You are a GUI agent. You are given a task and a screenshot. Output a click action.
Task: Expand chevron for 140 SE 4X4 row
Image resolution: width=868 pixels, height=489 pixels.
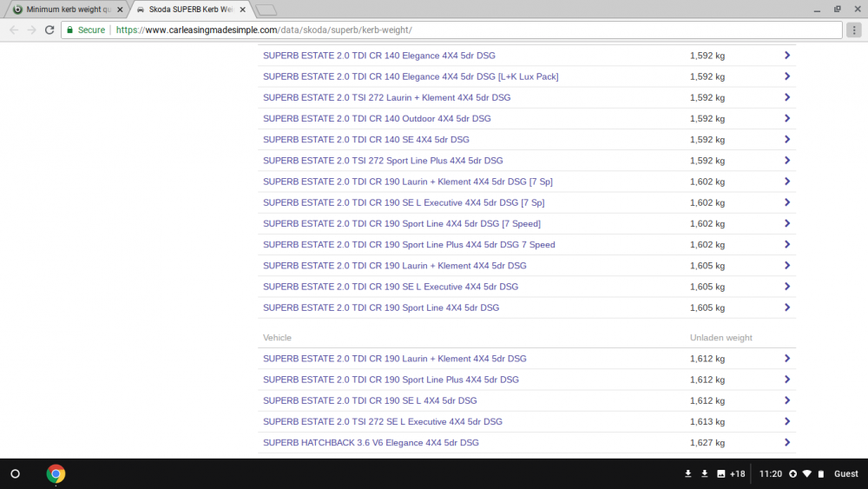coord(786,140)
